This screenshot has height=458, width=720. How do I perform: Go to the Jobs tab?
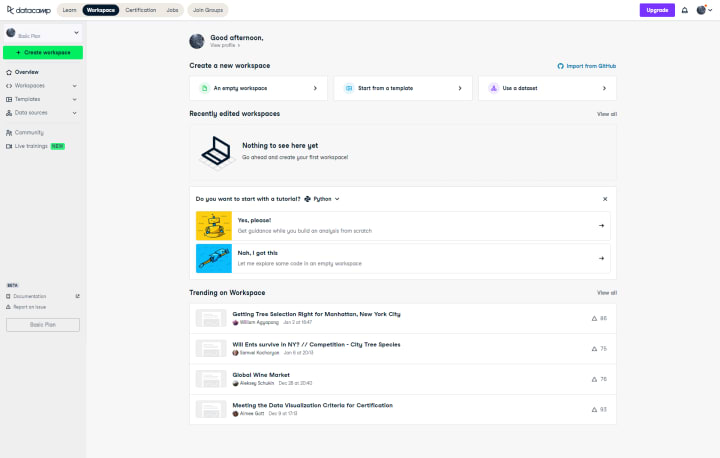172,10
